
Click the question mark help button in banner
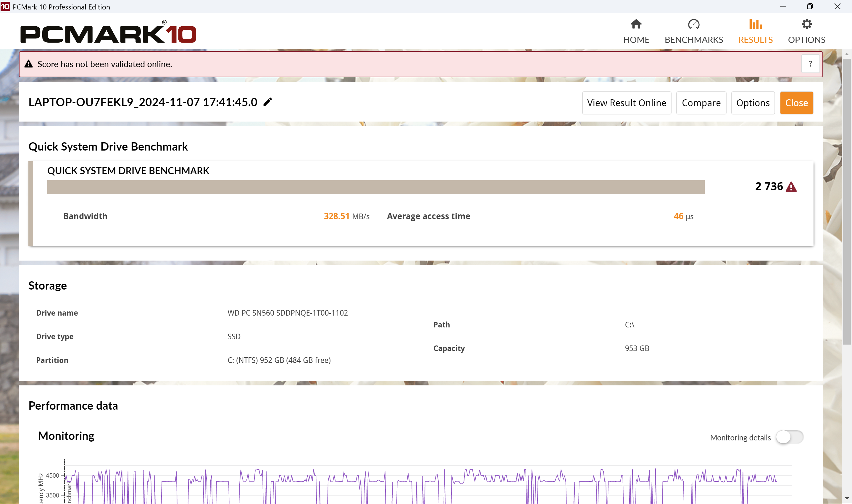(x=810, y=64)
